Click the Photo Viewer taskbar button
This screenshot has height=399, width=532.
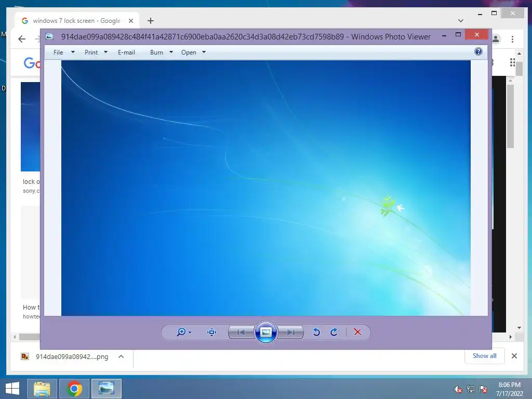107,389
